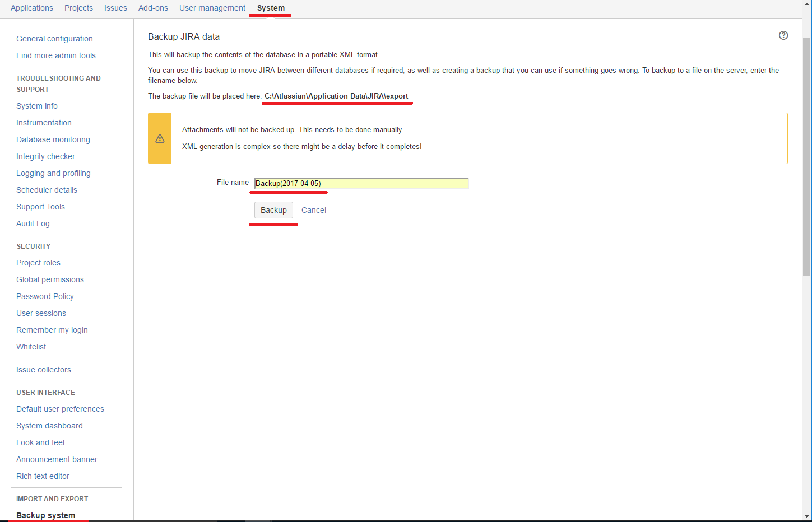Image resolution: width=812 pixels, height=522 pixels.
Task: Open Issue collectors
Action: tap(44, 370)
